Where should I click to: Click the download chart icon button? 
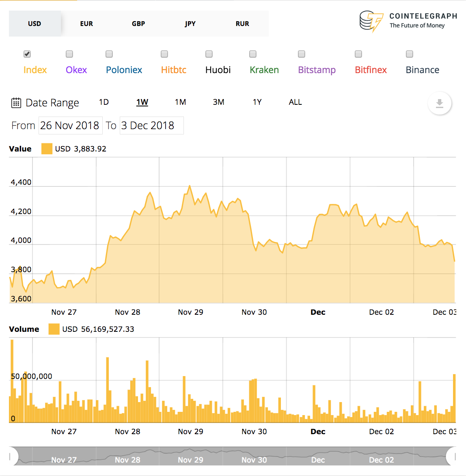coord(439,103)
